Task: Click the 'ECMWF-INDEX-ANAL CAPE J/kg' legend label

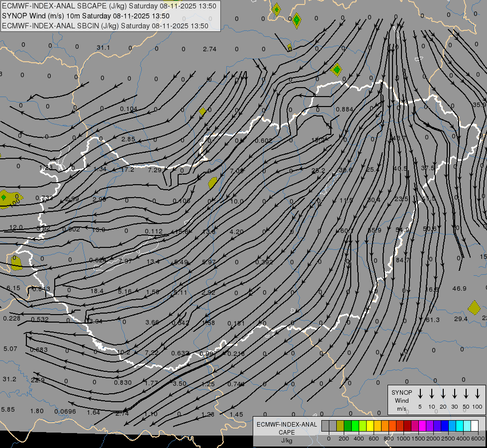Action: [x=287, y=432]
